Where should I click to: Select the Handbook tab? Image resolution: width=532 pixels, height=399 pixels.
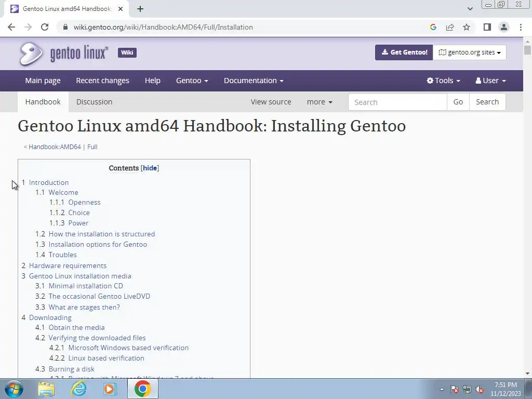click(x=43, y=102)
